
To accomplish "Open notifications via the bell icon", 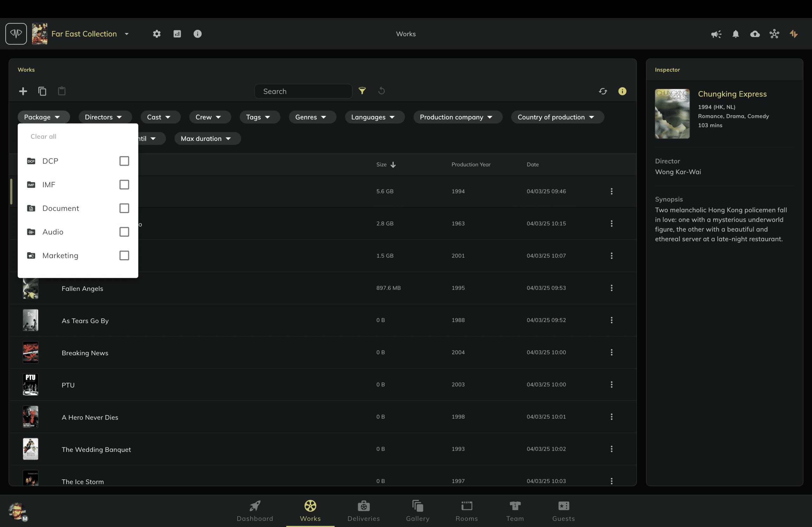I will pos(736,34).
